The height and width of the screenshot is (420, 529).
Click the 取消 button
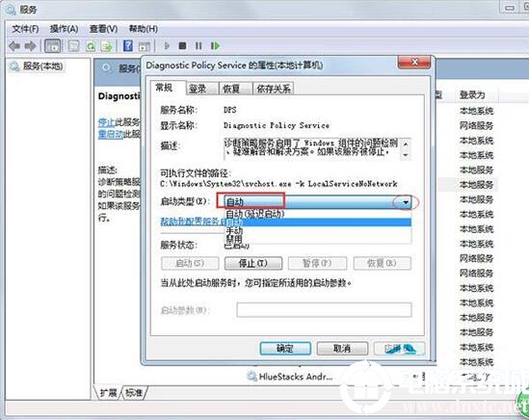click(342, 348)
